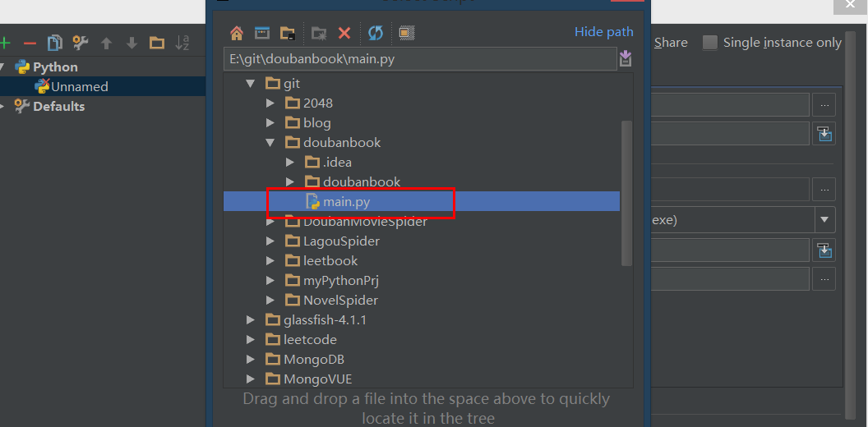868x427 pixels.
Task: Jump to the desktop directory icon
Action: [x=262, y=33]
